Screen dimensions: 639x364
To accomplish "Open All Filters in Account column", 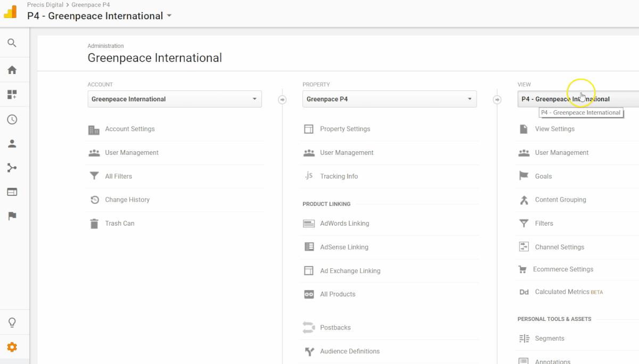I will coord(118,176).
